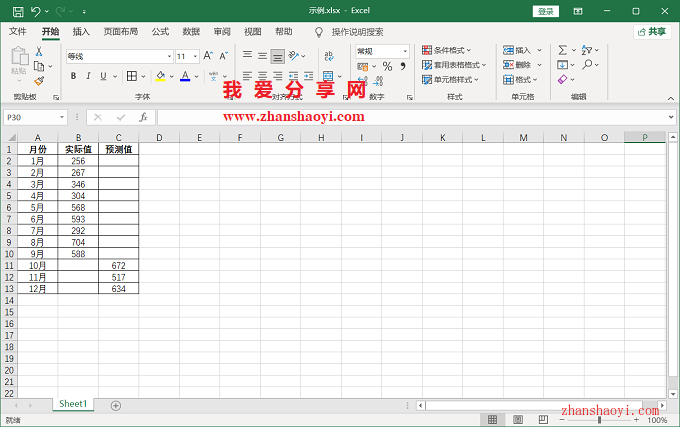Center the cell text horizontally
The width and height of the screenshot is (680, 427).
click(x=262, y=76)
